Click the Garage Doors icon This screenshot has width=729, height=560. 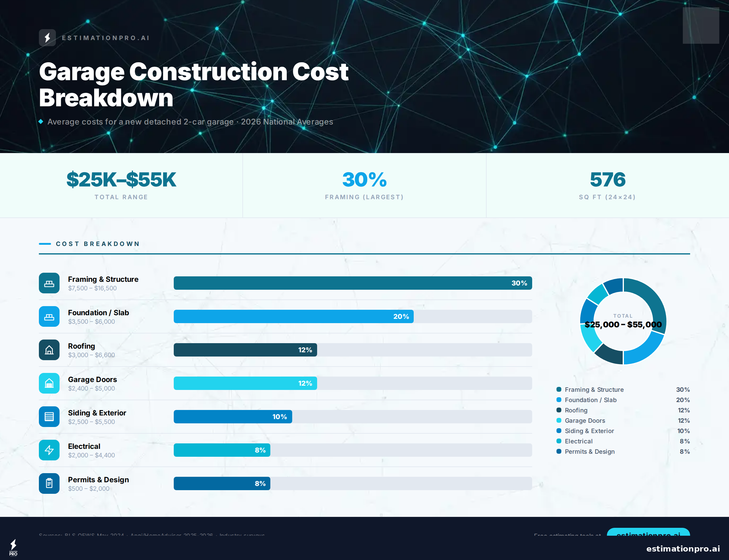point(49,383)
